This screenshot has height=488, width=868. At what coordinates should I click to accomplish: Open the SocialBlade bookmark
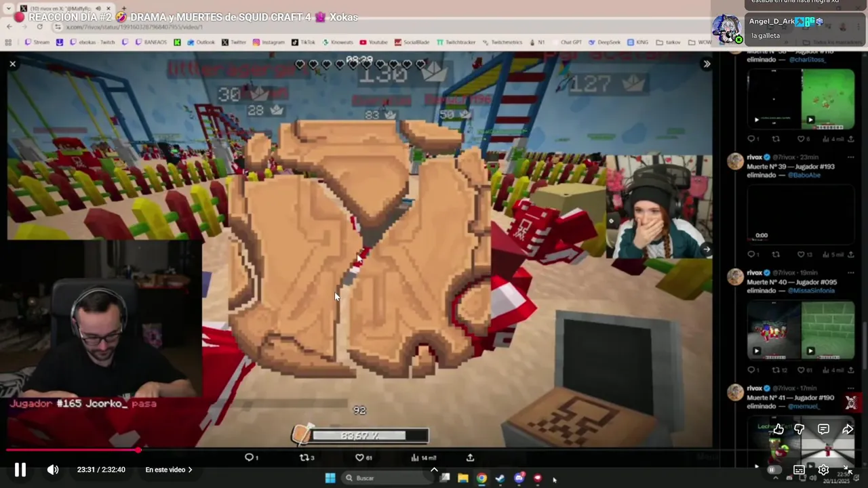pyautogui.click(x=413, y=42)
